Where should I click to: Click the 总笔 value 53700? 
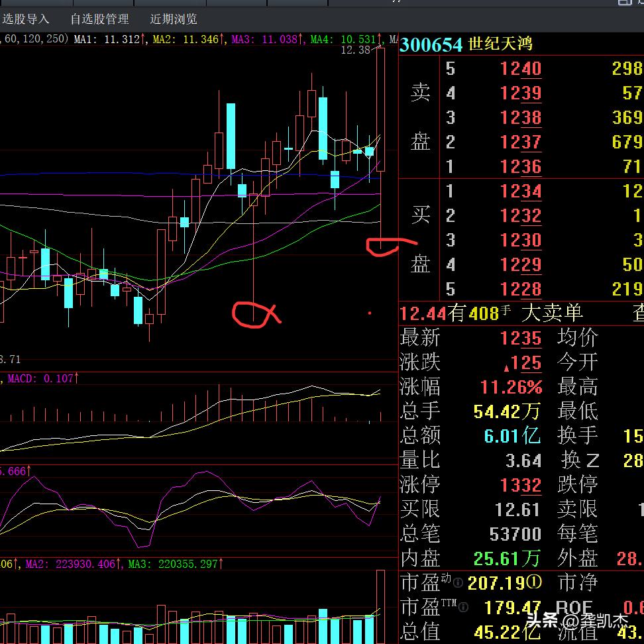tap(515, 534)
